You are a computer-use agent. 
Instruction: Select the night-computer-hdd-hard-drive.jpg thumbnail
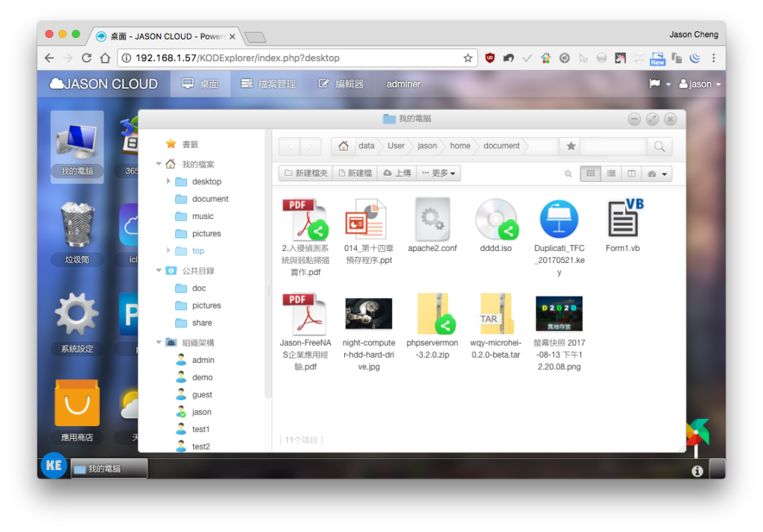pos(368,314)
